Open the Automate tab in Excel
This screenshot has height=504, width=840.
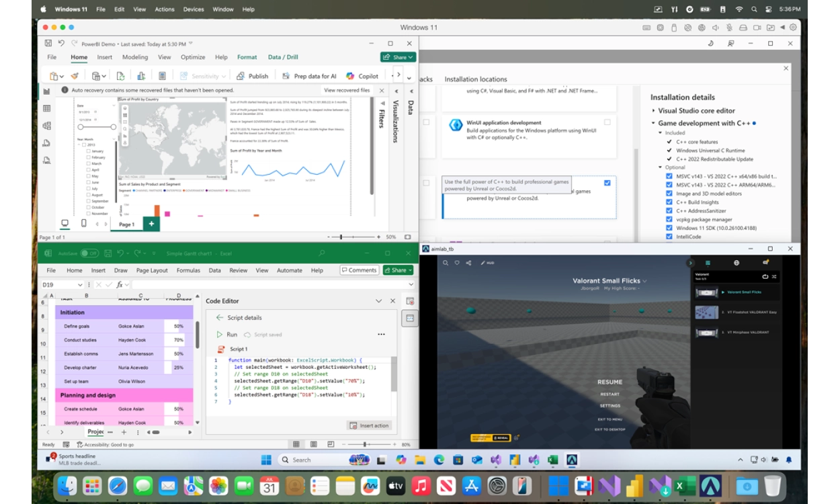tap(290, 270)
